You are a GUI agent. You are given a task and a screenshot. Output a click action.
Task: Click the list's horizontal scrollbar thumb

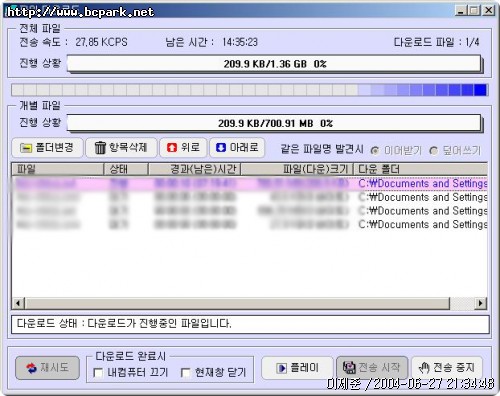tap(237, 303)
